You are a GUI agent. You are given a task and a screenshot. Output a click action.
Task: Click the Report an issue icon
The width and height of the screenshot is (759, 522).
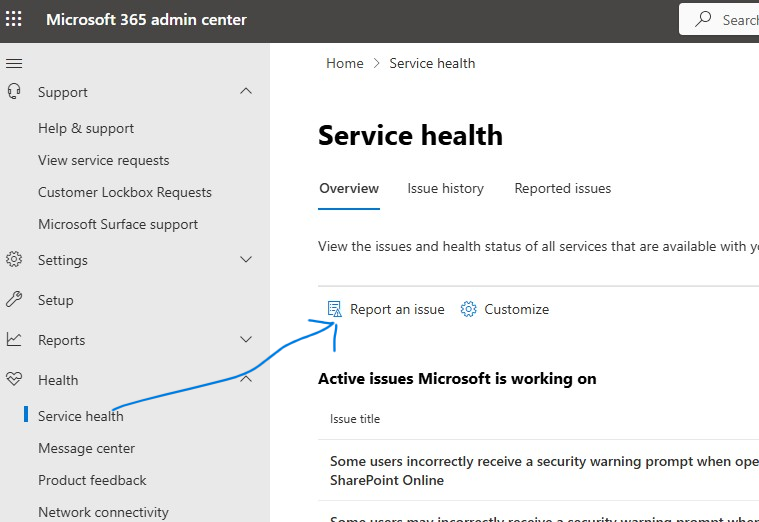(334, 309)
